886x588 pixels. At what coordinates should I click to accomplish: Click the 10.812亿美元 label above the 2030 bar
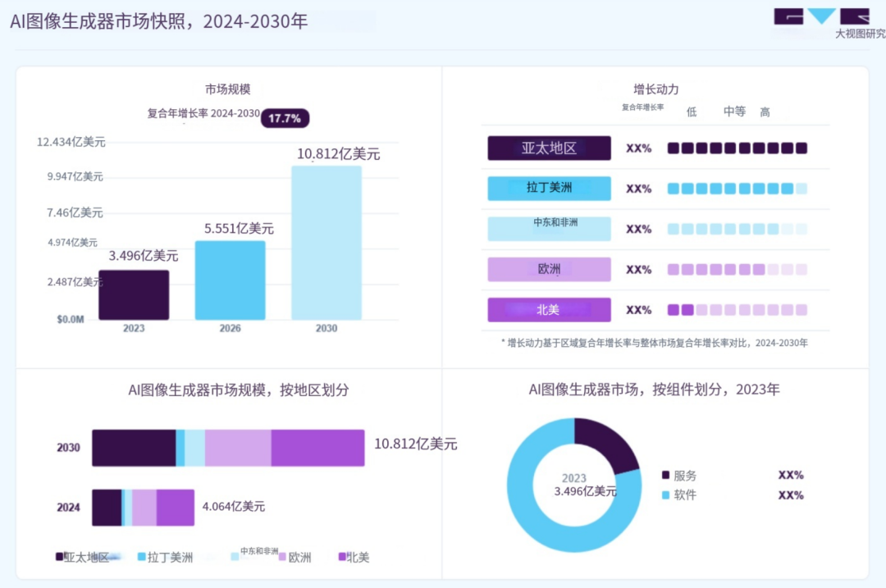(339, 153)
